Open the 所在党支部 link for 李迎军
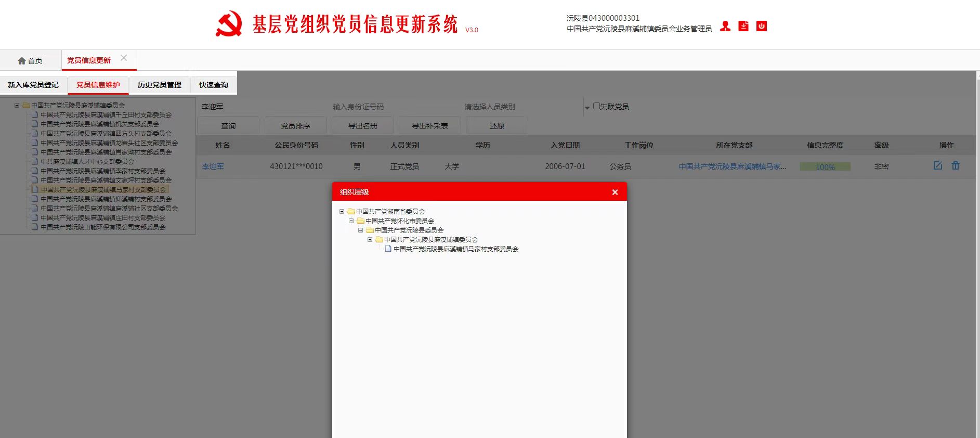This screenshot has height=438, width=980. [733, 166]
